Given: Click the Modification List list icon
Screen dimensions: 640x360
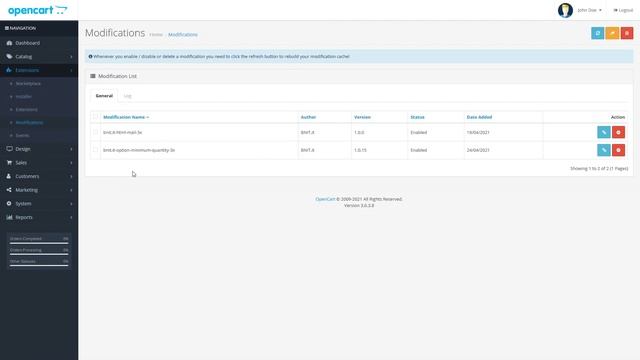Looking at the screenshot, I should [93, 76].
